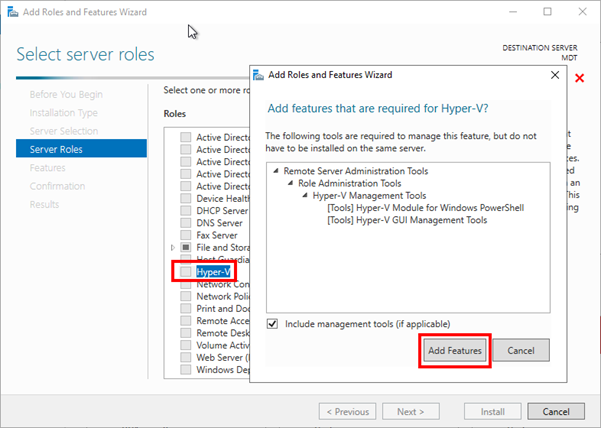The width and height of the screenshot is (601, 428).
Task: Tick the Device Health role checkbox
Action: tap(186, 198)
